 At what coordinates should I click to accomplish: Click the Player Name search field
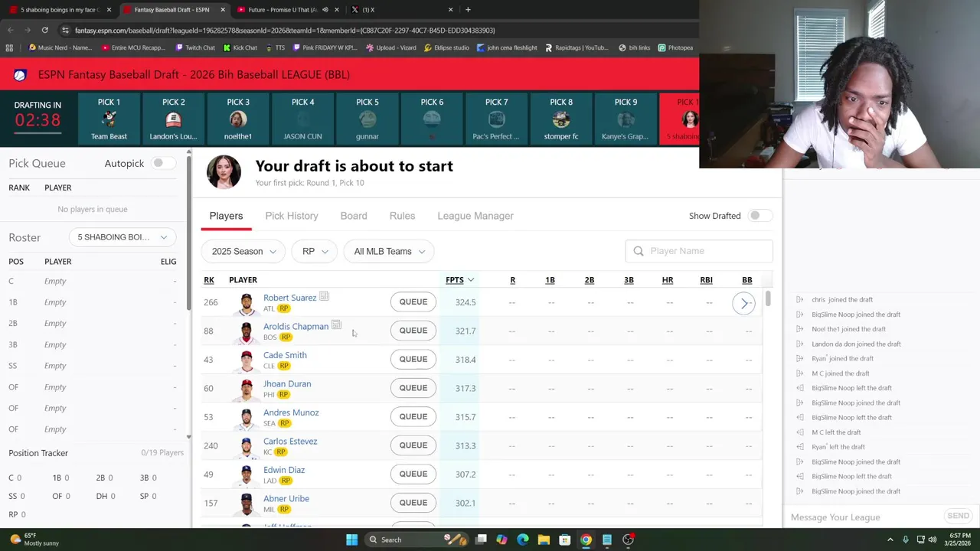[x=699, y=251]
